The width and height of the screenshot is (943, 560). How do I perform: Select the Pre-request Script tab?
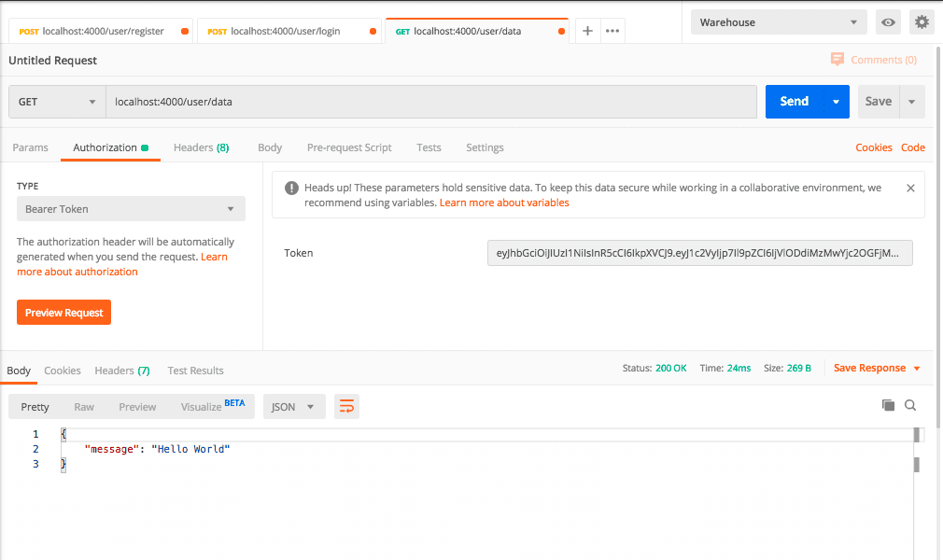(x=349, y=147)
